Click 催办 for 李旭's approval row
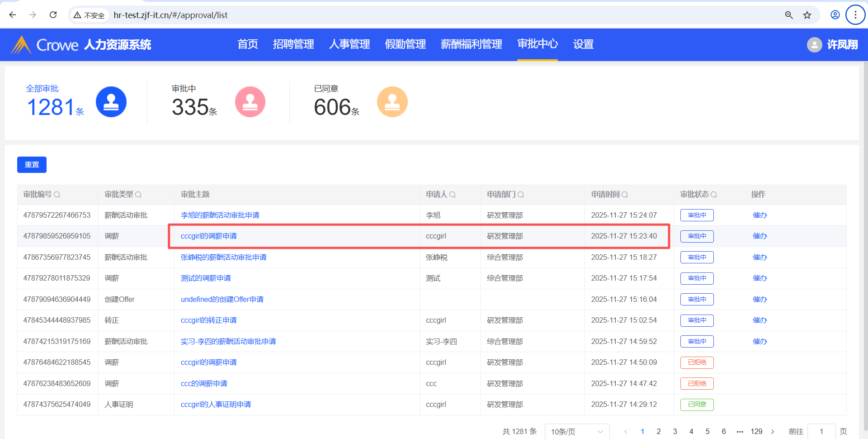The width and height of the screenshot is (868, 439). [x=759, y=215]
